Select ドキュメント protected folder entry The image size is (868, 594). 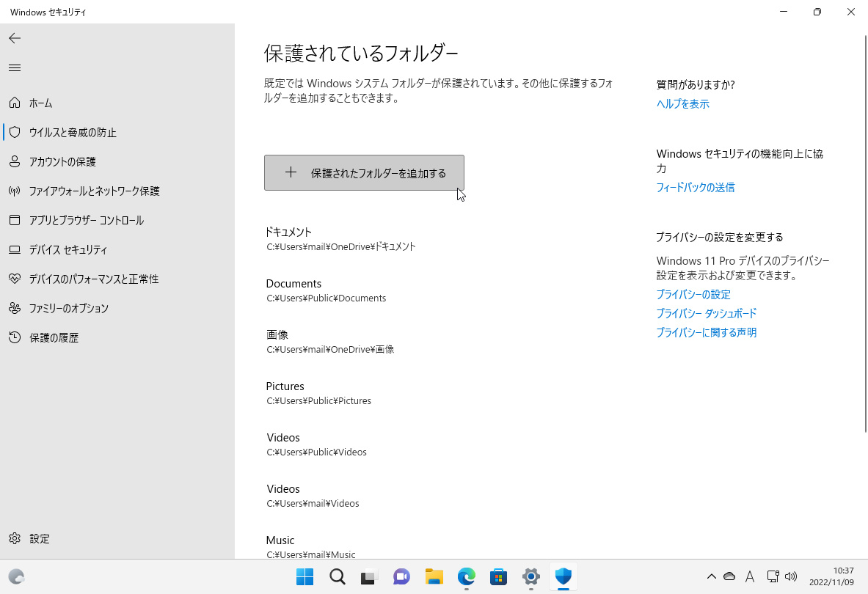(340, 239)
